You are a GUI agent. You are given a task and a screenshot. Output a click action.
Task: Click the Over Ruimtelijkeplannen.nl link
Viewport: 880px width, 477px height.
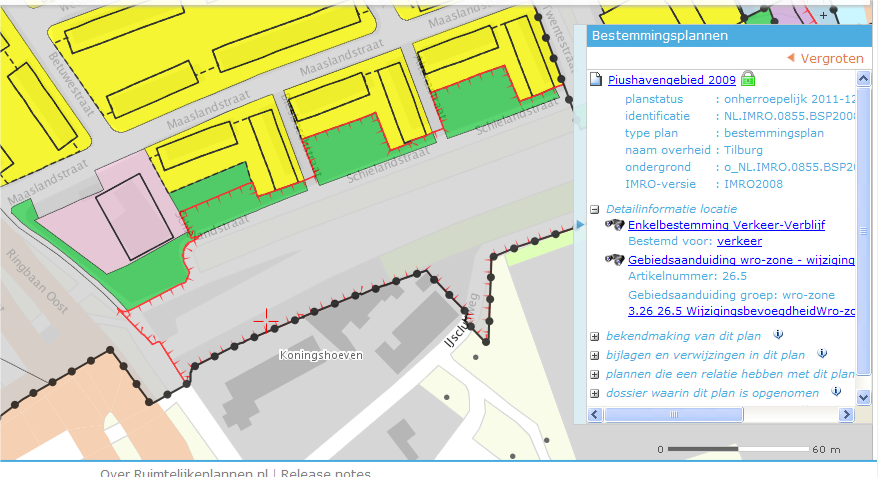coord(184,473)
